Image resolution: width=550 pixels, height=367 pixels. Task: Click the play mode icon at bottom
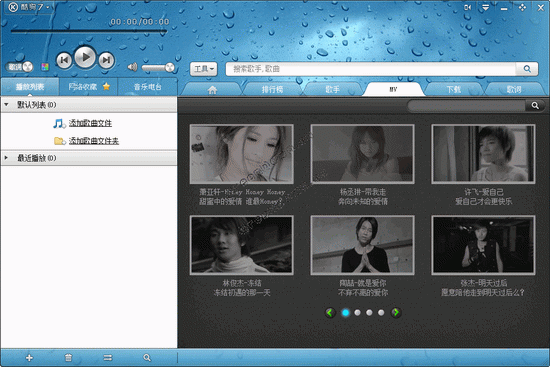(x=108, y=358)
